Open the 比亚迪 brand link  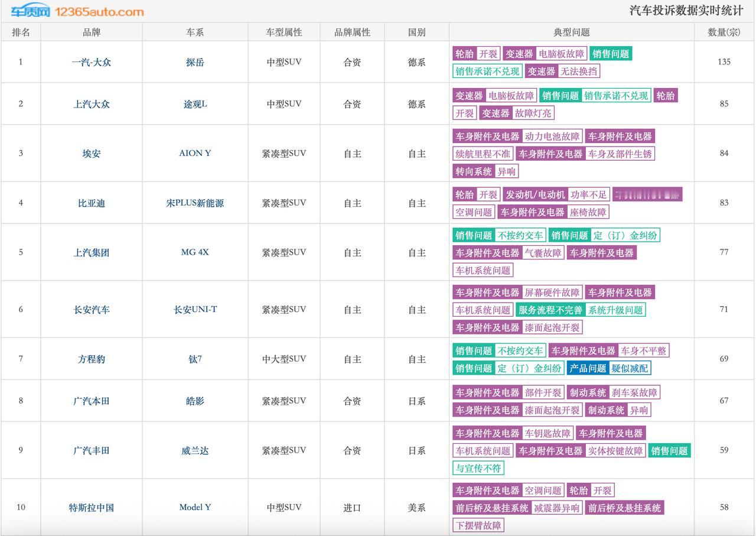(x=92, y=203)
